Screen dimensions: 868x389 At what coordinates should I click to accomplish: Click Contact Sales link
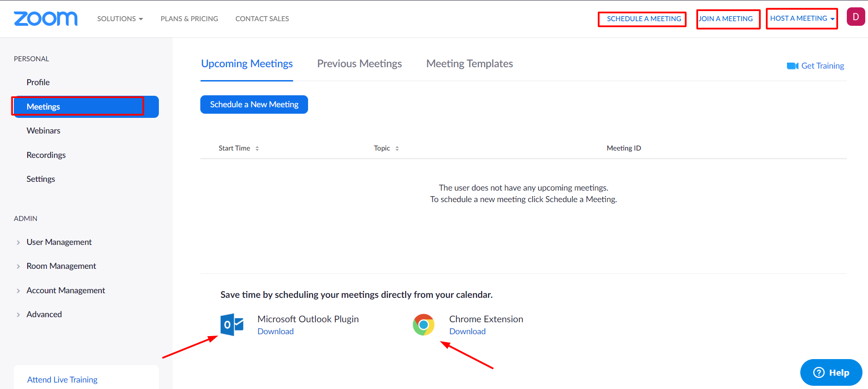[262, 19]
